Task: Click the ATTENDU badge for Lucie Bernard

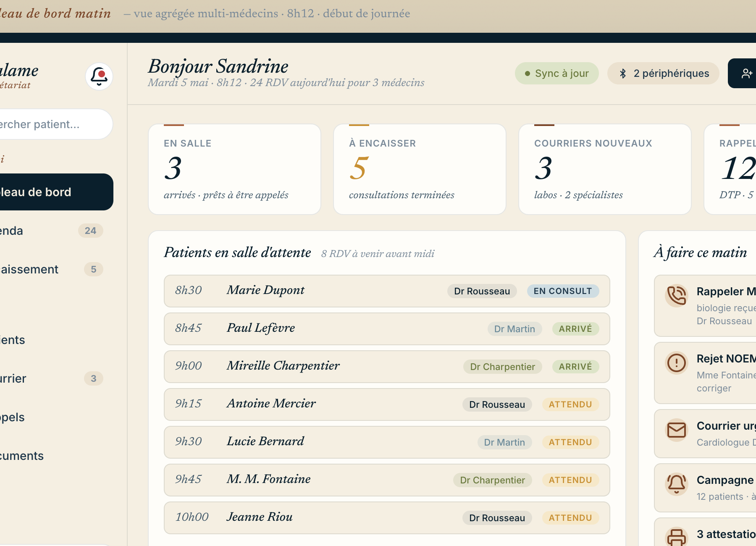Action: (570, 442)
